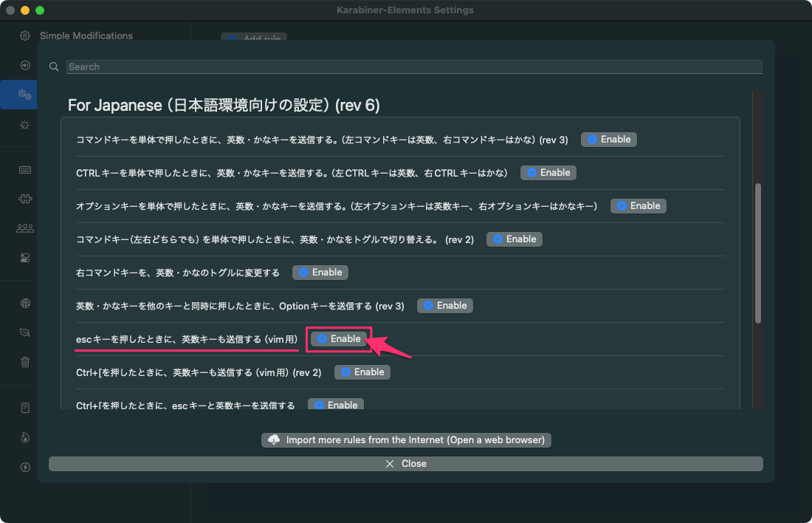Open the lightning bolt sidebar icon
This screenshot has height=523, width=812.
[x=25, y=467]
